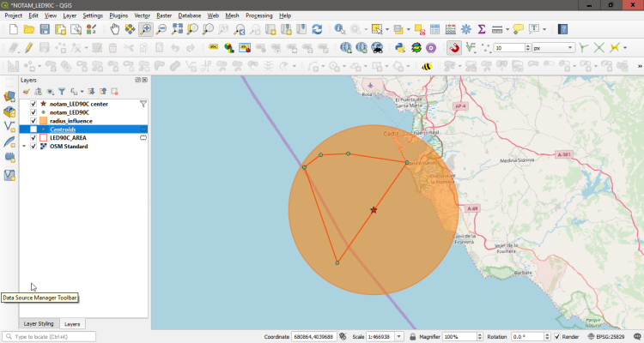
Task: Toggle visibility of notam_LED90C layer
Action: coord(33,112)
